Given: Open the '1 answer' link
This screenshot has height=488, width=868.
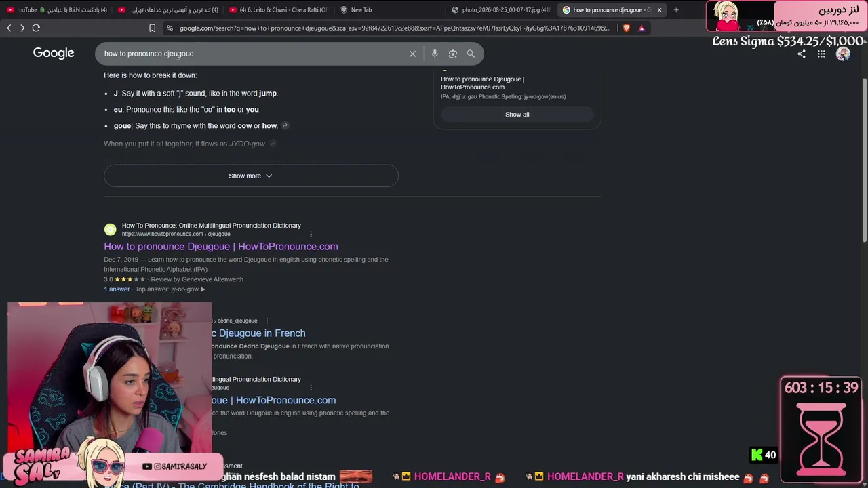Looking at the screenshot, I should point(117,289).
